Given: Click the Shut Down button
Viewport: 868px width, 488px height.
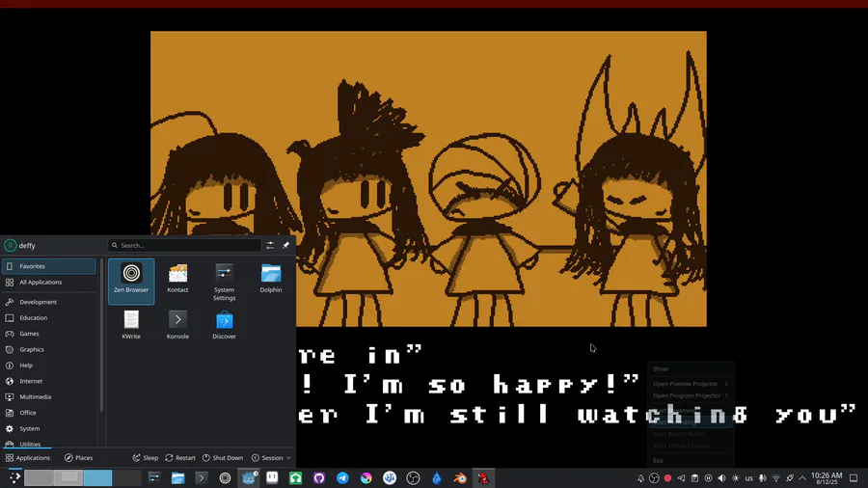Looking at the screenshot, I should pyautogui.click(x=223, y=457).
